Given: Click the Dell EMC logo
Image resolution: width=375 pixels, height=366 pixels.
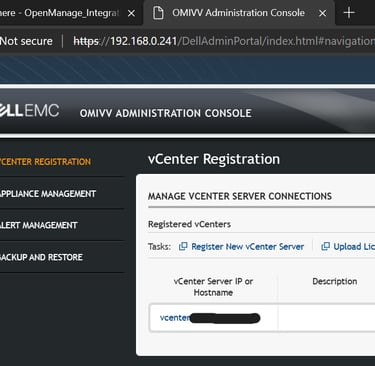Looking at the screenshot, I should pyautogui.click(x=30, y=111).
